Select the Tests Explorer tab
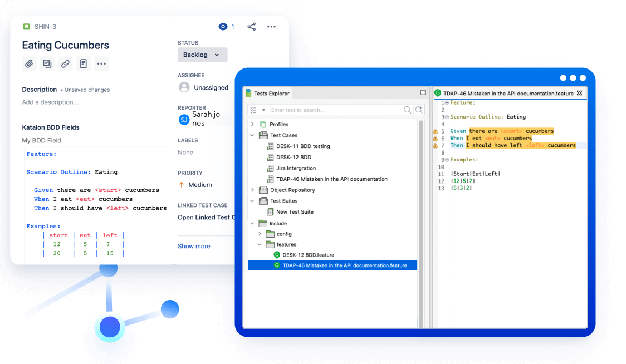The image size is (626, 364). 267,94
